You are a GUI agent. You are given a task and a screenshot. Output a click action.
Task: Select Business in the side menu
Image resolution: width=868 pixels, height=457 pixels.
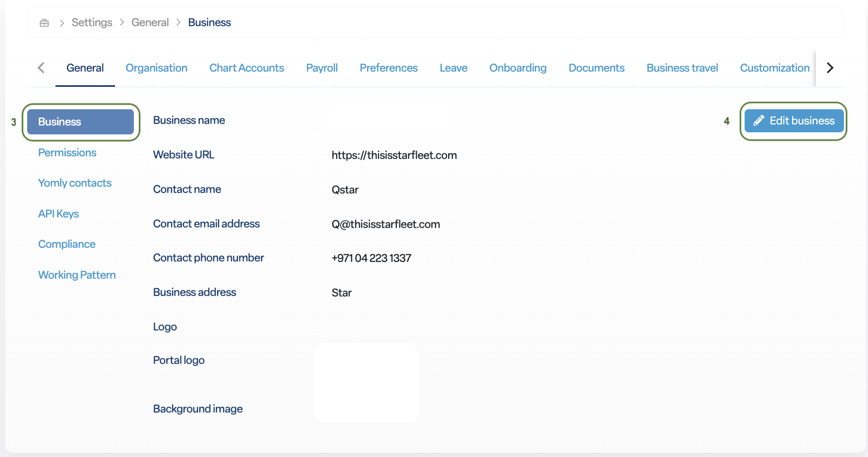tap(81, 122)
